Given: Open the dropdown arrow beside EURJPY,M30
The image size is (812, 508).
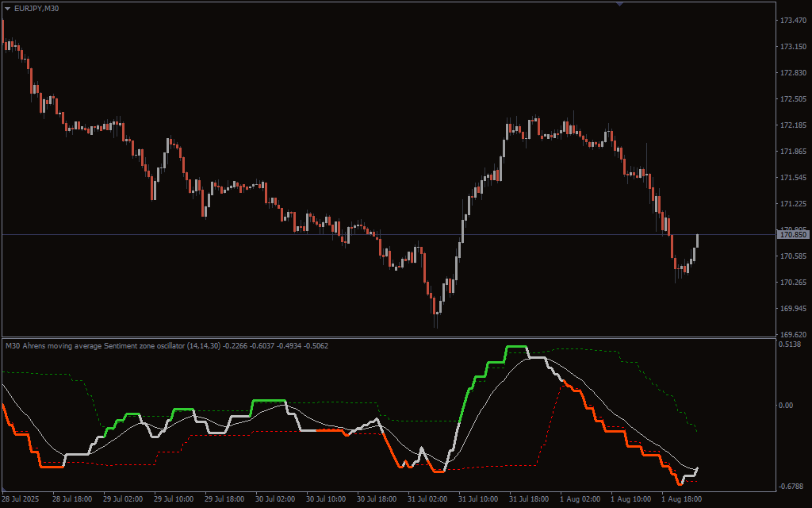Looking at the screenshot, I should 8,8.
